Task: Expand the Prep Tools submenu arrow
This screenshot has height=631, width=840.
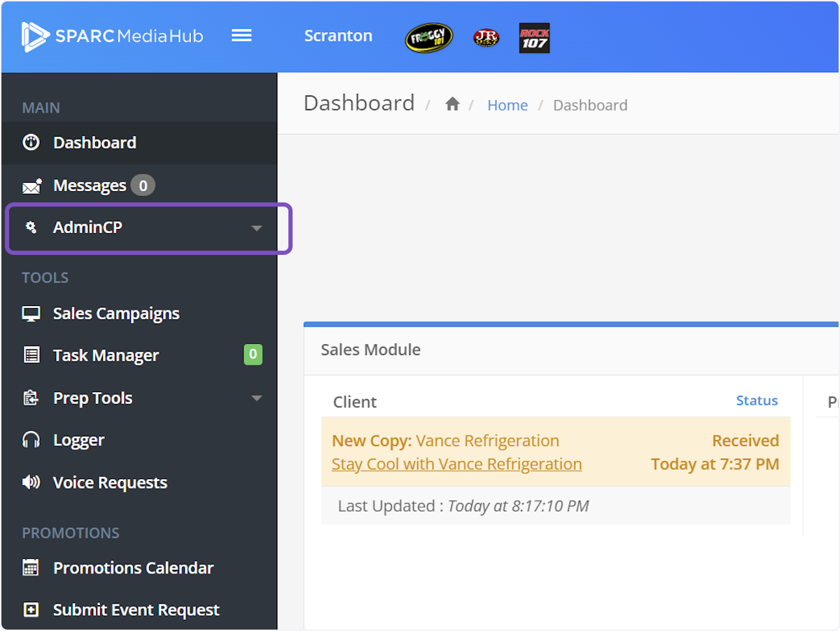Action: coord(257,398)
